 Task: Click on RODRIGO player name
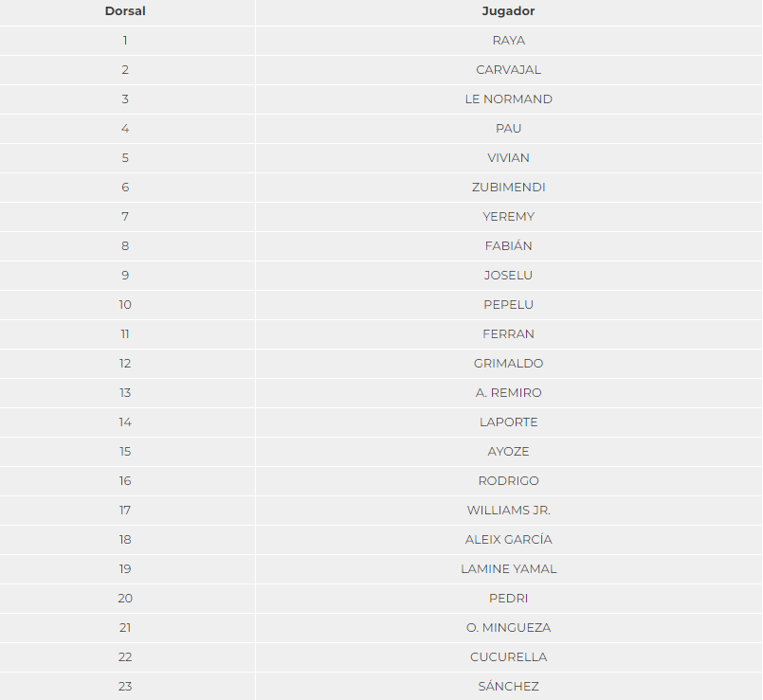[508, 481]
